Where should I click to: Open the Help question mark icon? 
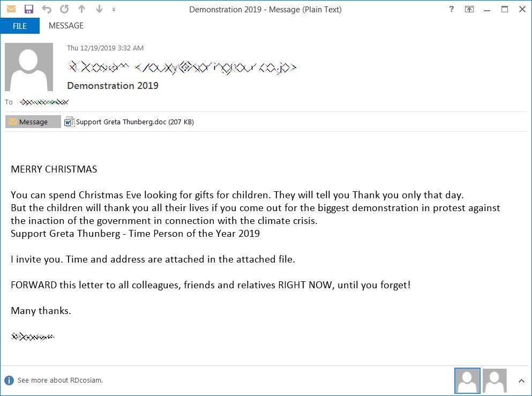452,9
